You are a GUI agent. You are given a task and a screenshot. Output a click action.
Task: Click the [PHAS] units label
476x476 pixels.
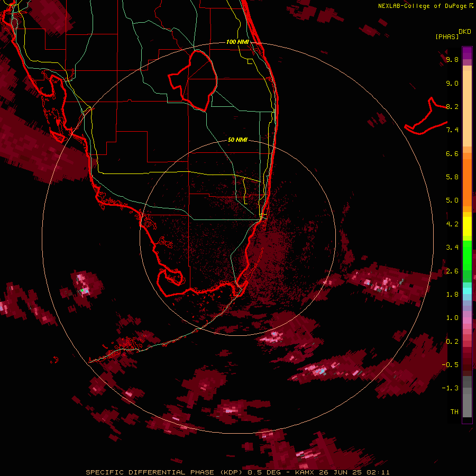pyautogui.click(x=447, y=36)
